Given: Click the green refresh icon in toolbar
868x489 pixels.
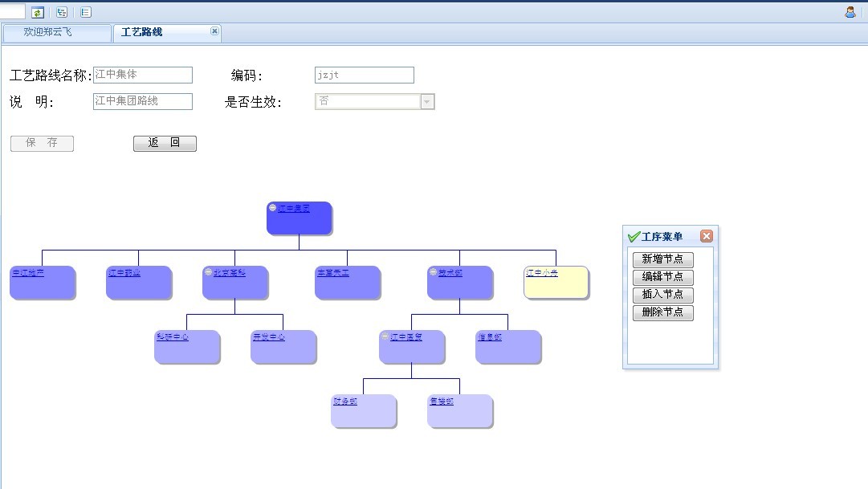Looking at the screenshot, I should tap(38, 12).
